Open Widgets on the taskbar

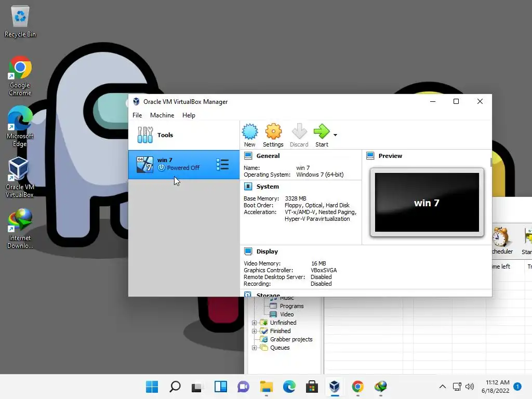(x=220, y=387)
